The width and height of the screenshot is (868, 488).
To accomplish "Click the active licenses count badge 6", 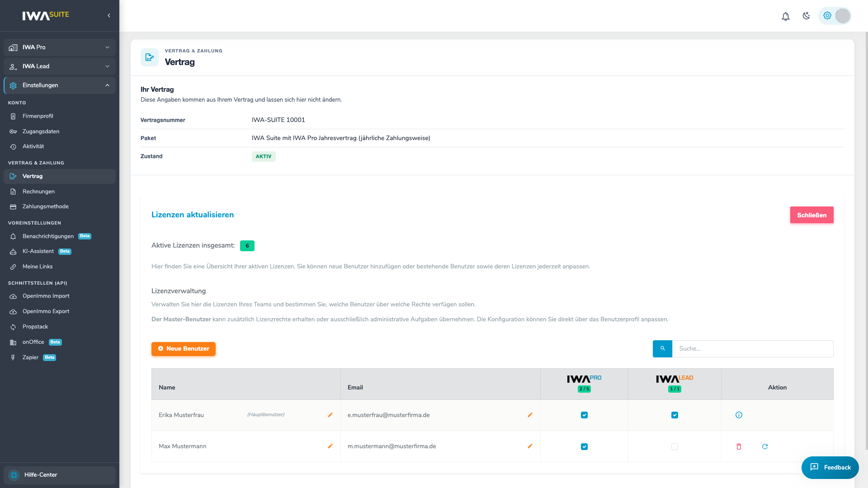I will (247, 246).
